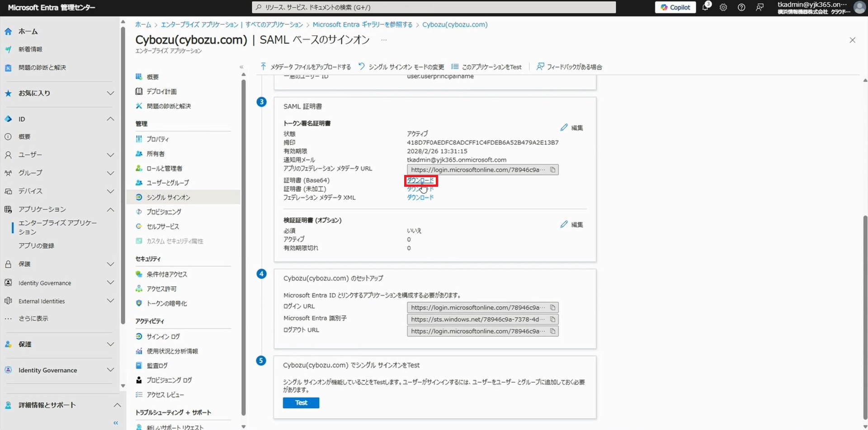Open notifications bell icon
The width and height of the screenshot is (868, 430).
coord(706,7)
